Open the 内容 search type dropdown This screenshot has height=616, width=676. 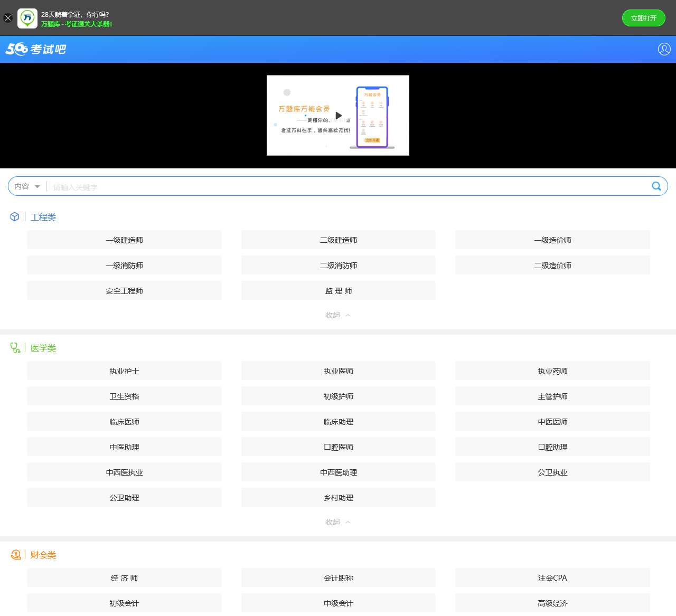coord(27,186)
